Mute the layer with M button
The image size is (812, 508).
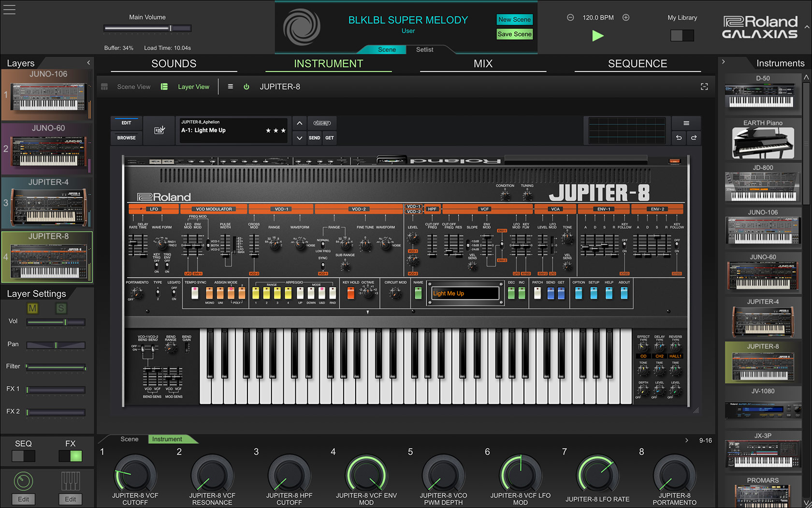tap(32, 308)
